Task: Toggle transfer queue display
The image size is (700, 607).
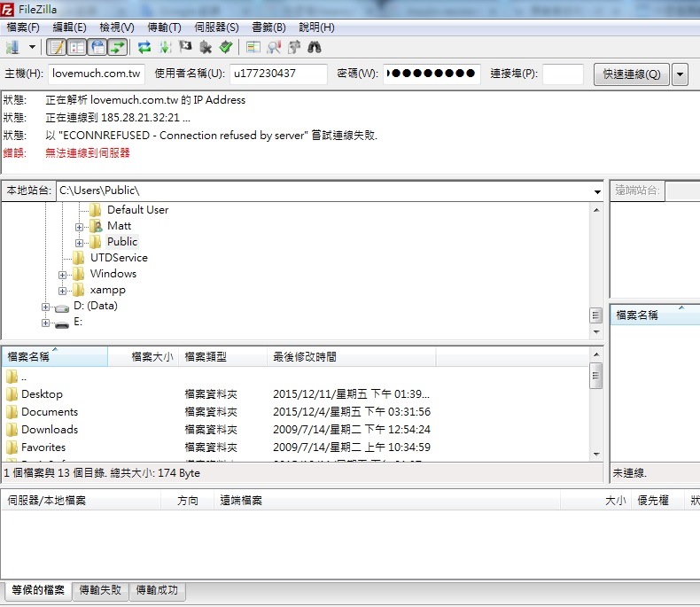Action: (x=118, y=47)
